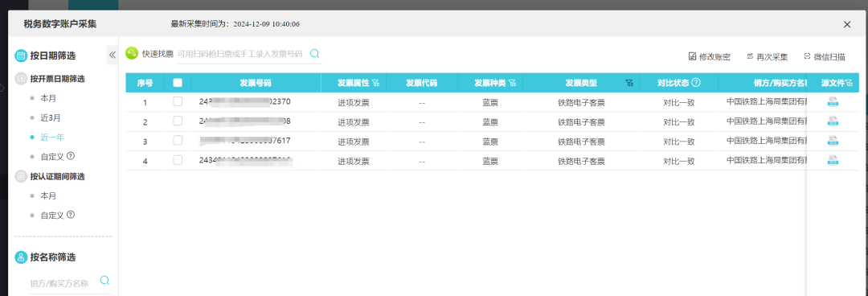The image size is (868, 296).
Task: Toggle the select-all checkbox in table header
Action: click(178, 83)
